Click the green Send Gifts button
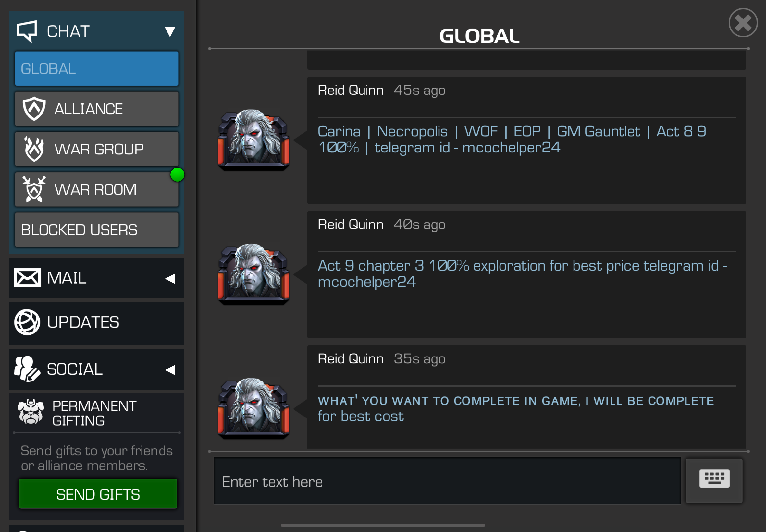 98,494
